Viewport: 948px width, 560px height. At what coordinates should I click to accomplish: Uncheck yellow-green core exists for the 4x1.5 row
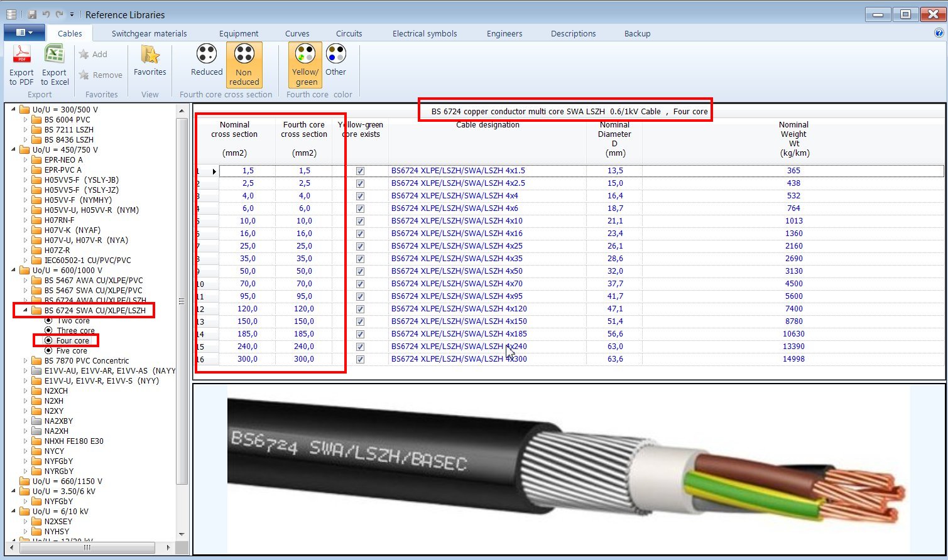[x=360, y=170]
